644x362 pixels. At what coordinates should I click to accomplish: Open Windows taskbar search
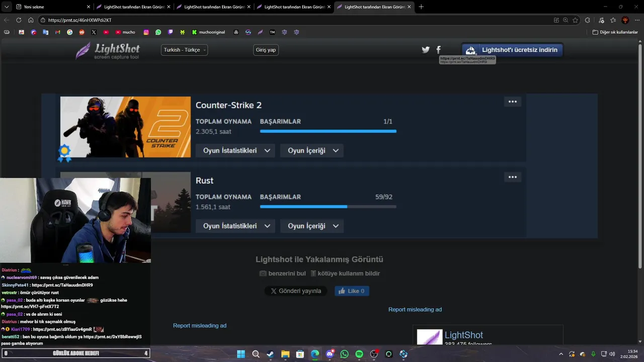pyautogui.click(x=256, y=354)
